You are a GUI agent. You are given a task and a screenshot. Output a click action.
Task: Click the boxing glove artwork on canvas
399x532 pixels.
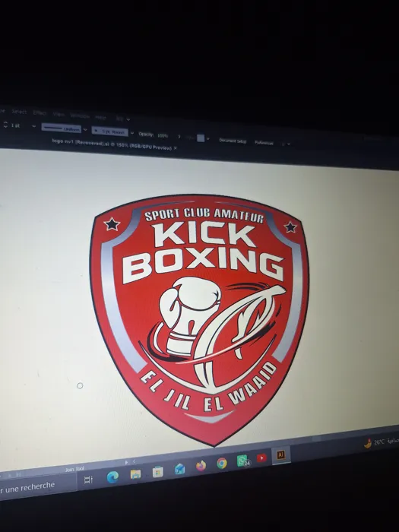(x=191, y=315)
